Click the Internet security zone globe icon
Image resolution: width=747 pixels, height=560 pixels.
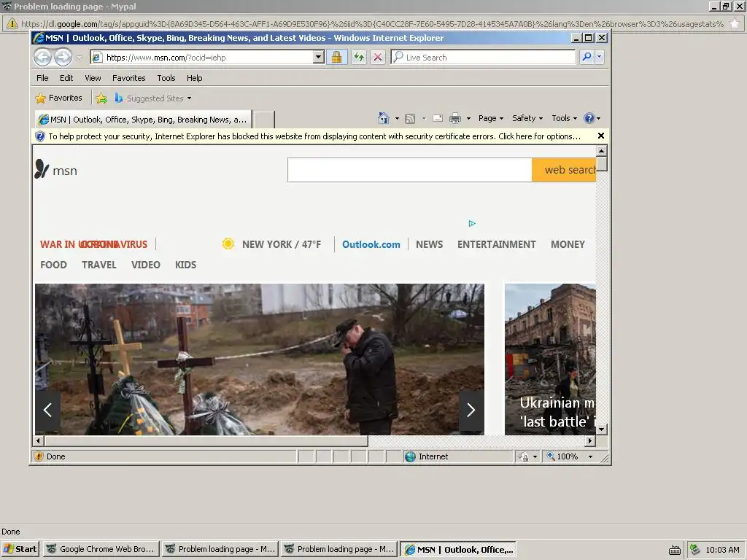point(410,456)
